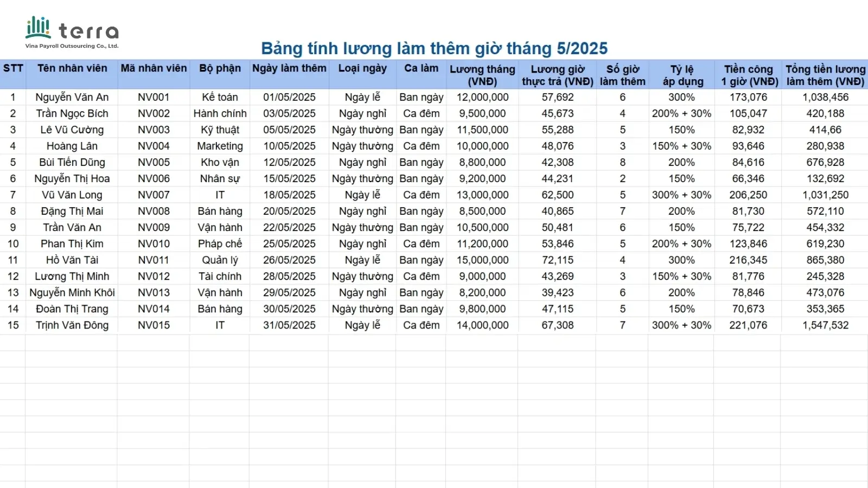Screen dimensions: 868x488
Task: Click the 'Tài chính' department cell
Action: point(220,276)
